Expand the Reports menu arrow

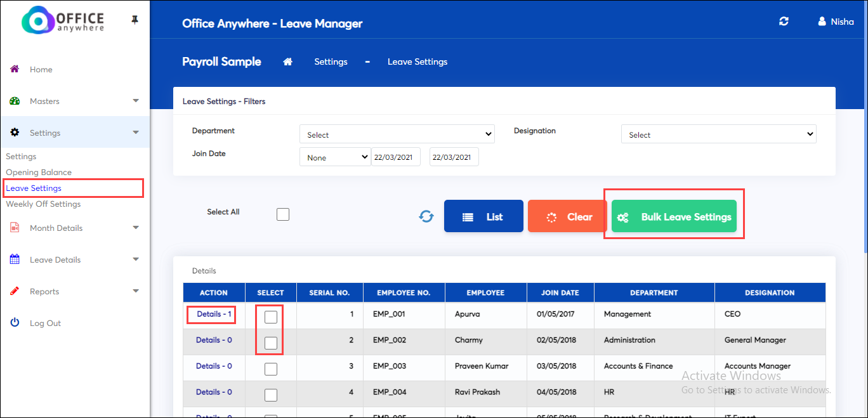(x=136, y=291)
